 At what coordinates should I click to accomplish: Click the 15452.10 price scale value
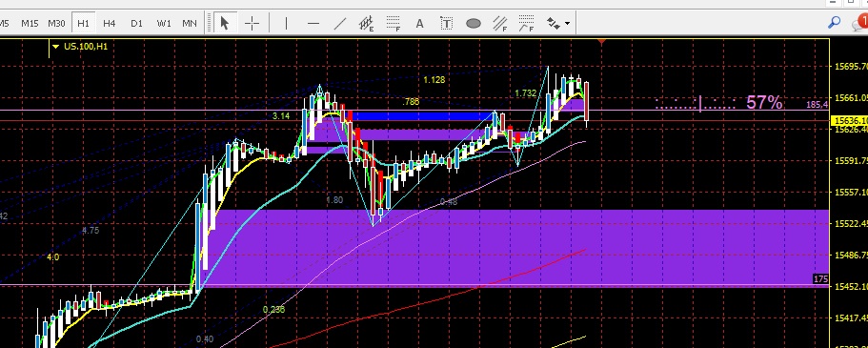[851, 286]
